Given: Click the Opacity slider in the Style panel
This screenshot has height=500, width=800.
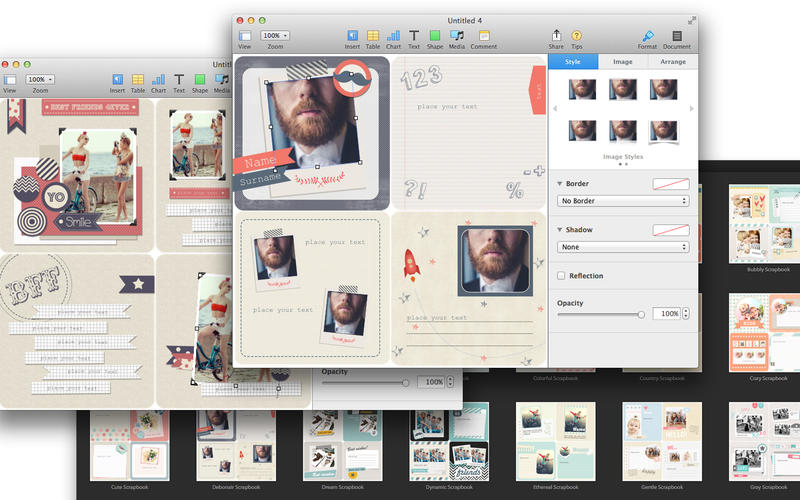Looking at the screenshot, I should (x=601, y=315).
